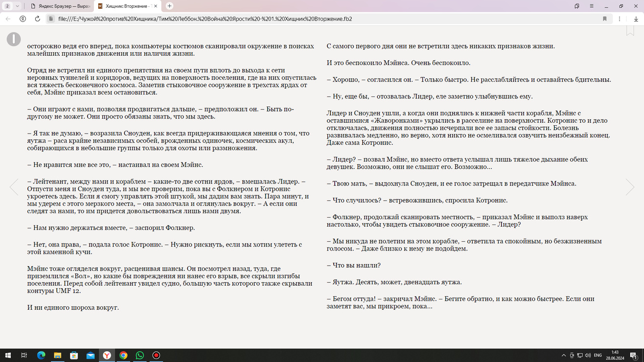This screenshot has height=362, width=644.
Task: Toggle the ENG input language indicator
Action: pyautogui.click(x=598, y=355)
